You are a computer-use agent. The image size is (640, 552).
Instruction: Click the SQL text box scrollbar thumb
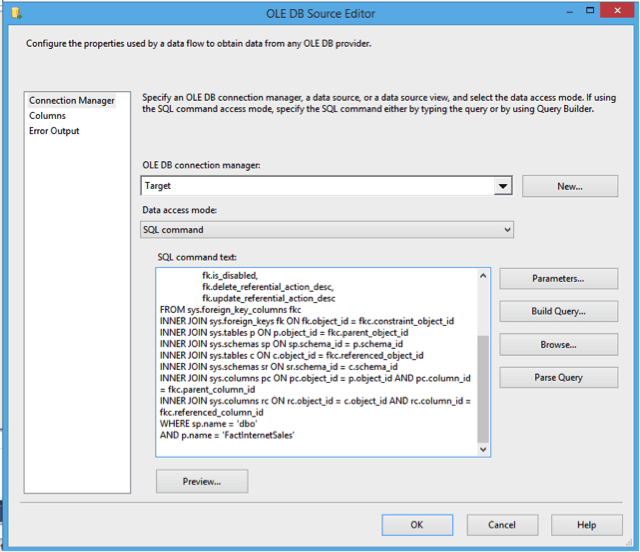(483, 389)
